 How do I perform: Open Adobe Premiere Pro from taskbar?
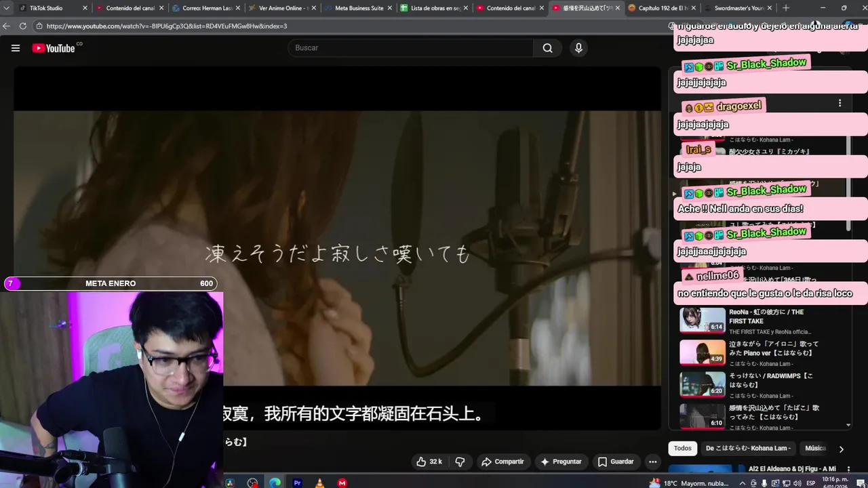[x=297, y=483]
